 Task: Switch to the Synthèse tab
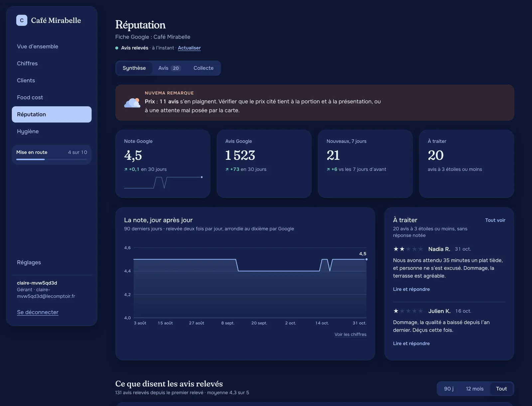pyautogui.click(x=134, y=68)
